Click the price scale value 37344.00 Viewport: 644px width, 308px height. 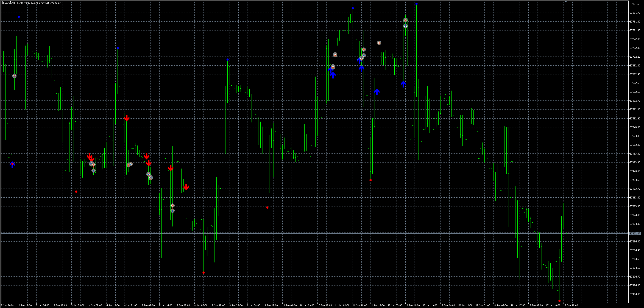pos(635,215)
